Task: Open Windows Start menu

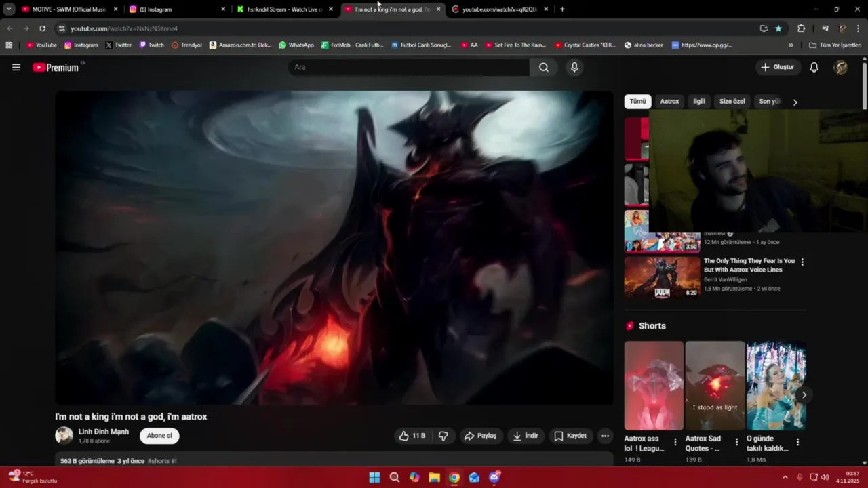Action: click(374, 477)
